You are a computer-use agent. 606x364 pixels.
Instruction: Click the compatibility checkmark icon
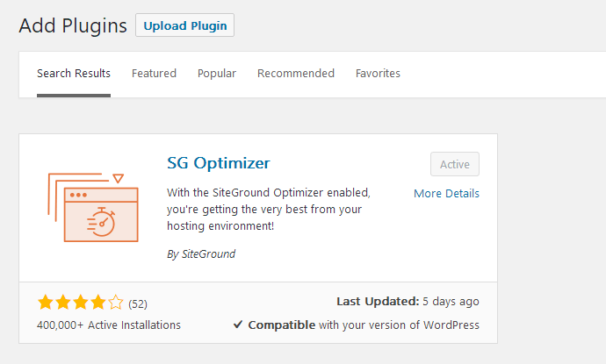[238, 325]
